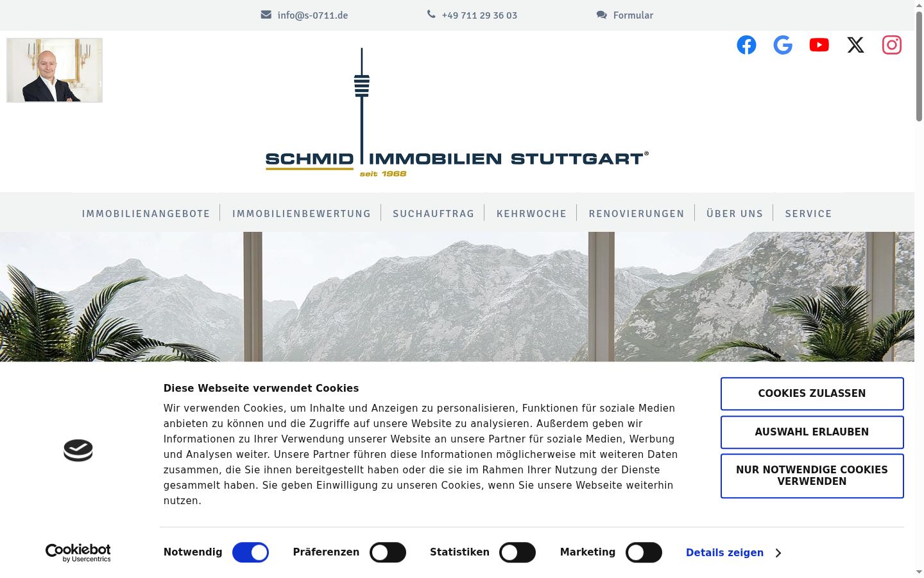
Task: Click the scrollbar up arrow
Action: tap(919, 4)
